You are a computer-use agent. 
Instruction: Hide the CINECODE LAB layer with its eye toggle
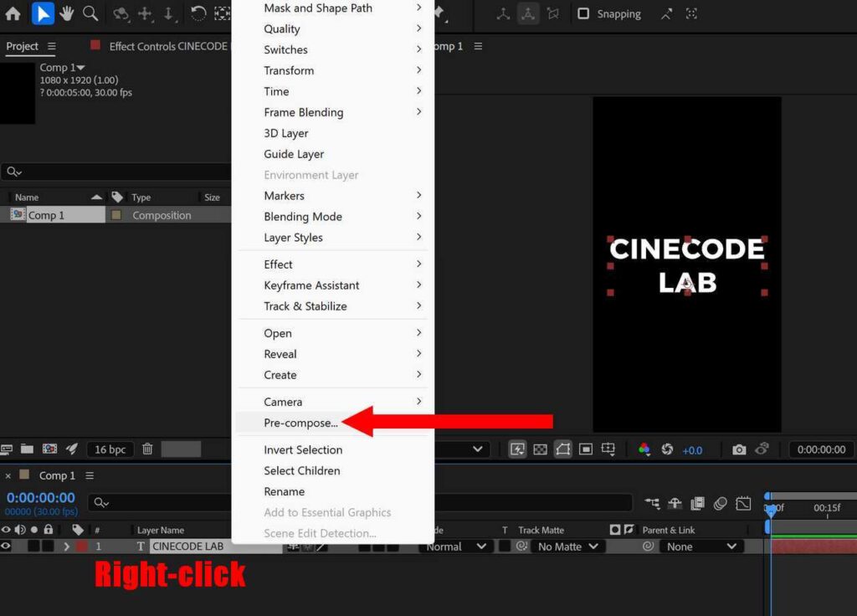pos(6,546)
